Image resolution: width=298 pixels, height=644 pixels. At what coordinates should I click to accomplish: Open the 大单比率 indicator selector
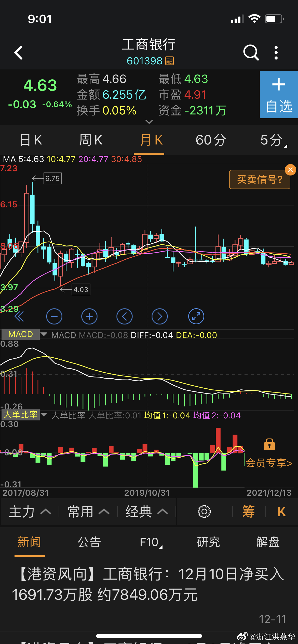(24, 415)
